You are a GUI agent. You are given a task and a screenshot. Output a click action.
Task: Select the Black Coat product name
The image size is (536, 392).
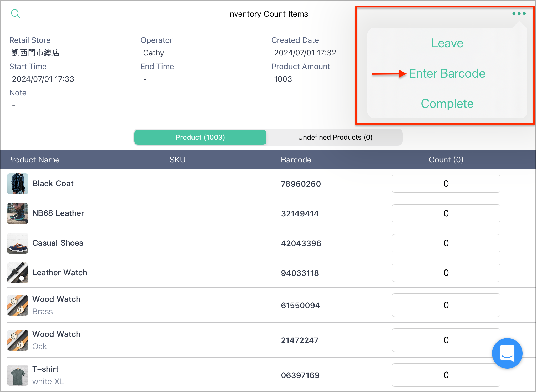53,184
